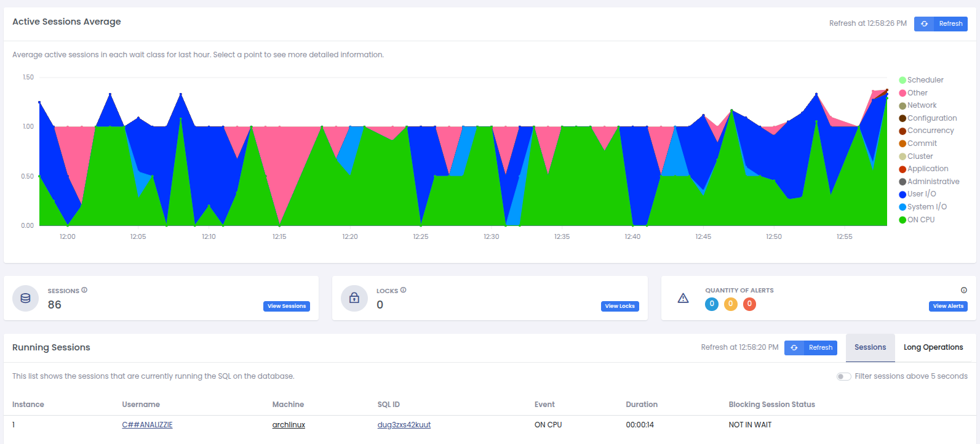This screenshot has width=980, height=444.
Task: Click the sessions count value 86
Action: (55, 305)
